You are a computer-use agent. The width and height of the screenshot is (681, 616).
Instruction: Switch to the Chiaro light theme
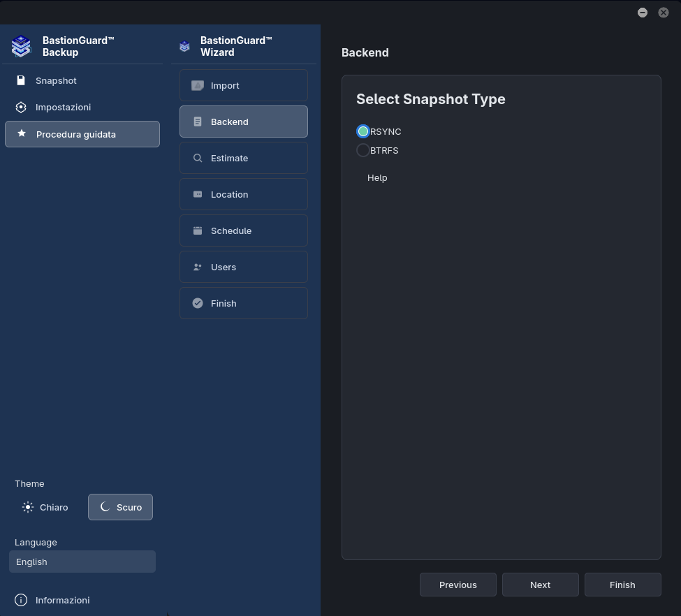(45, 507)
